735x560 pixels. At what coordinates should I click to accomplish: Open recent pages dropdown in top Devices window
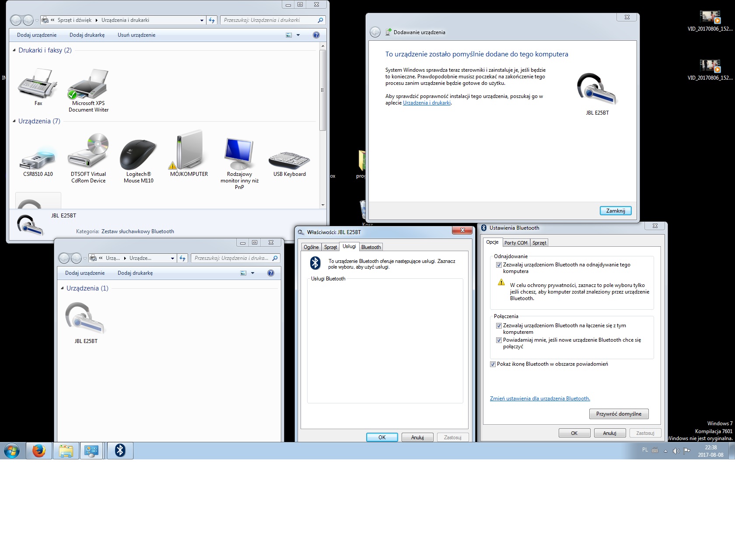click(x=37, y=20)
